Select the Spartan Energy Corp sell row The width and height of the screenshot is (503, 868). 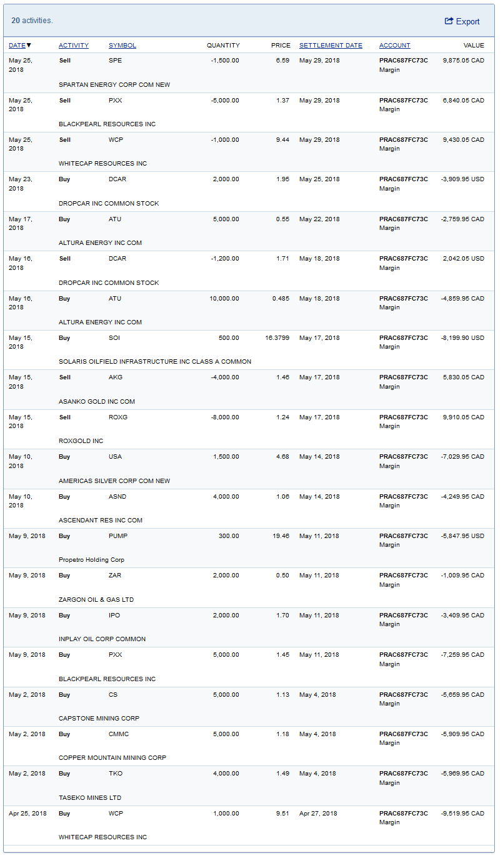(x=250, y=72)
